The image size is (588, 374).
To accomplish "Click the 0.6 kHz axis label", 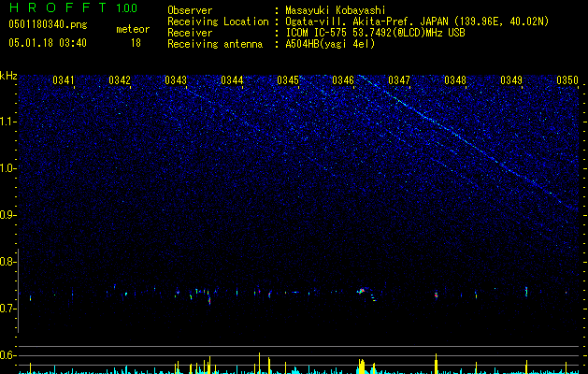I will click(x=7, y=355).
